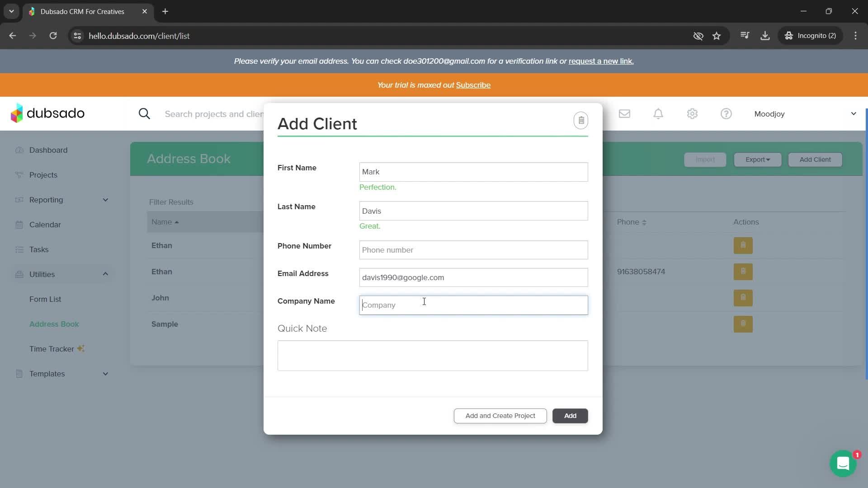Click the Add button in dialog

click(x=570, y=416)
